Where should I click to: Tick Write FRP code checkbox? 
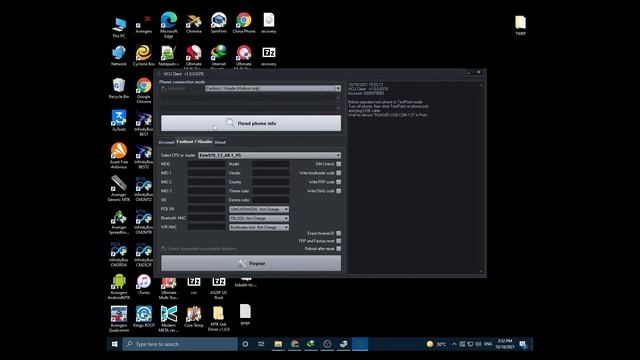(x=338, y=182)
